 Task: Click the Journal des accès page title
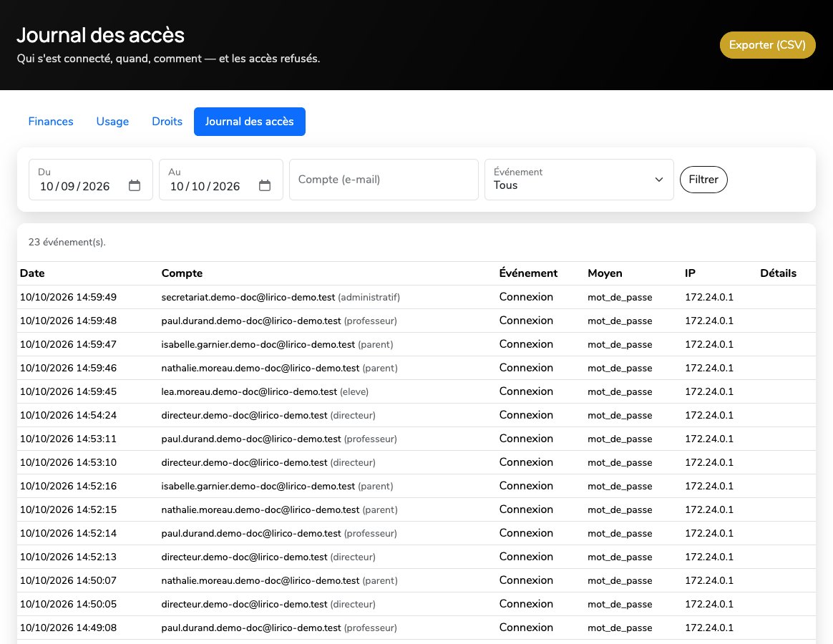pyautogui.click(x=100, y=35)
